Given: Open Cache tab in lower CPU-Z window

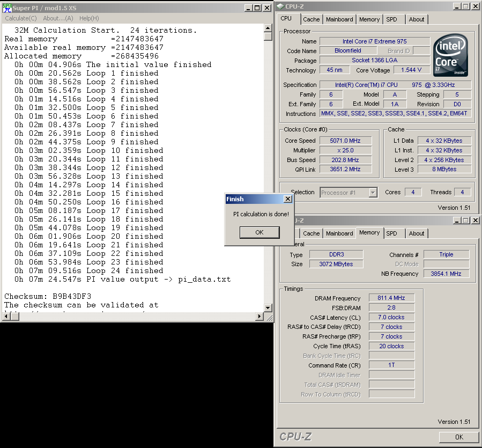Looking at the screenshot, I should 312,233.
